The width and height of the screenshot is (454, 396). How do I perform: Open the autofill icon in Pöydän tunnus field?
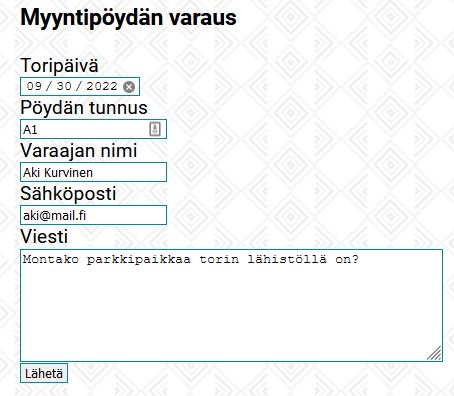pyautogui.click(x=155, y=129)
